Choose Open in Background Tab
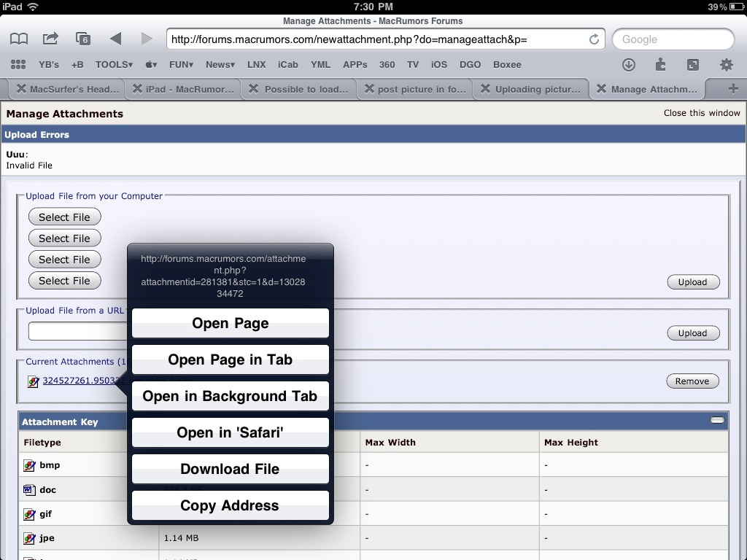Screen dimensions: 747x560 click(x=230, y=396)
